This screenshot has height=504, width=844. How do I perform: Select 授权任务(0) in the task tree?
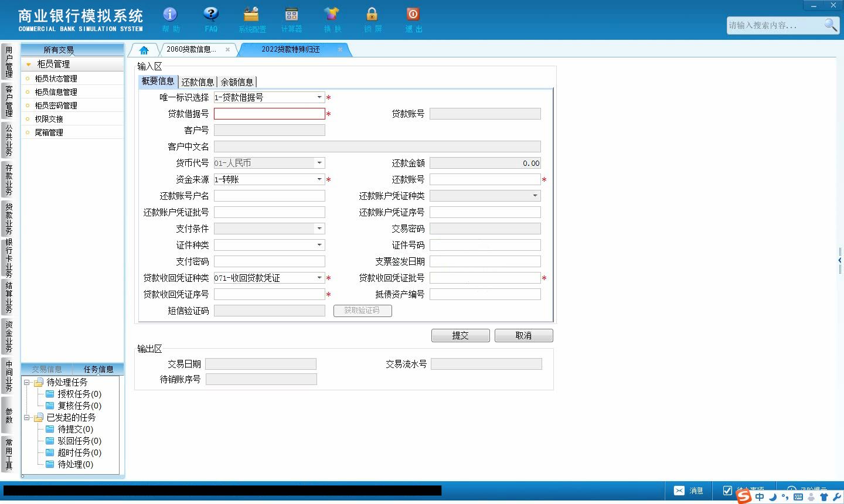[79, 394]
